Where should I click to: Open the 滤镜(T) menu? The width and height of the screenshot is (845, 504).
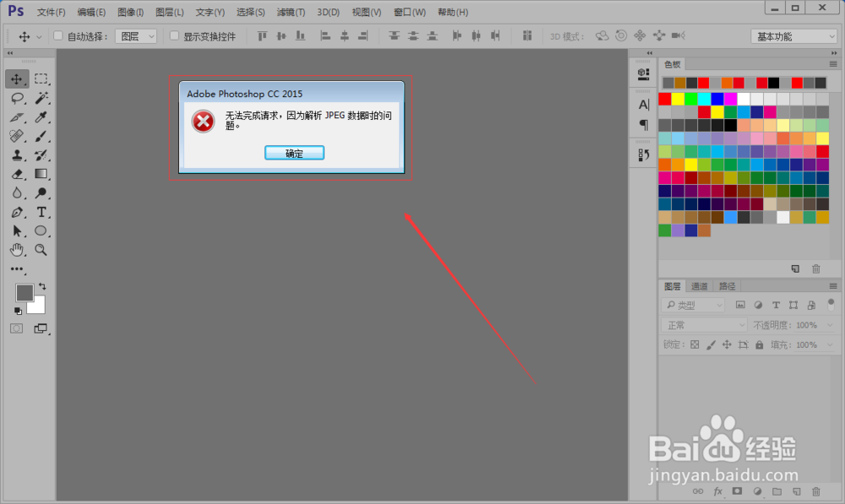291,12
